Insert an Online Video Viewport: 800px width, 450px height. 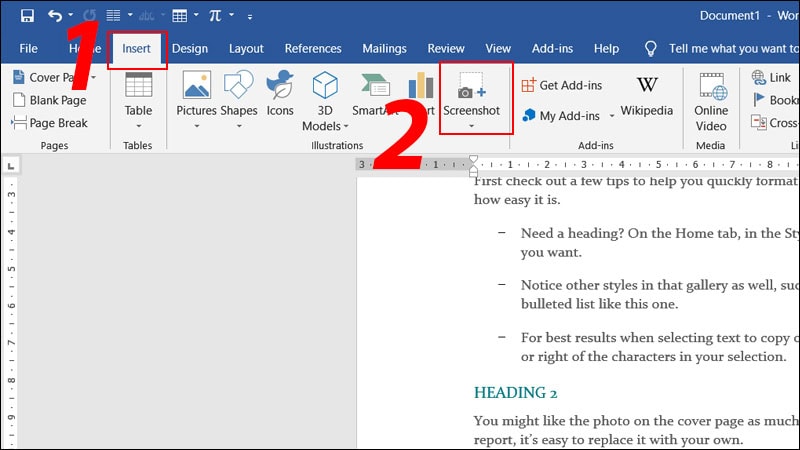[711, 102]
